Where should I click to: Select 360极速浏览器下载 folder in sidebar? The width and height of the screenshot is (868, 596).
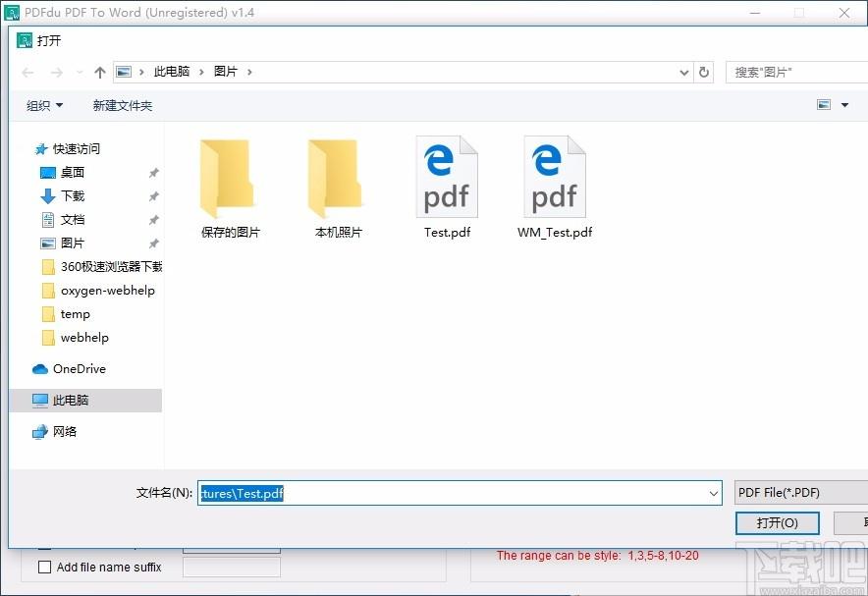pos(102,267)
